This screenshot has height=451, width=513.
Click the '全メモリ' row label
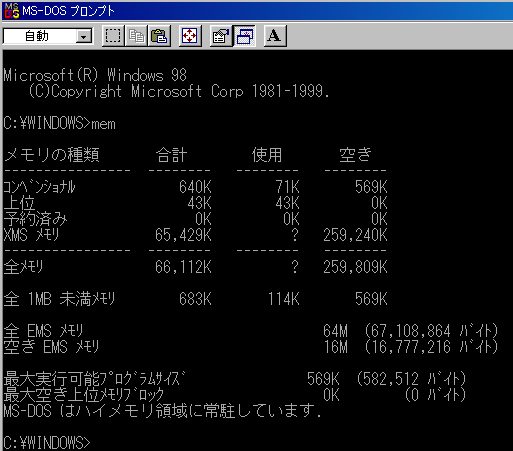tap(23, 267)
